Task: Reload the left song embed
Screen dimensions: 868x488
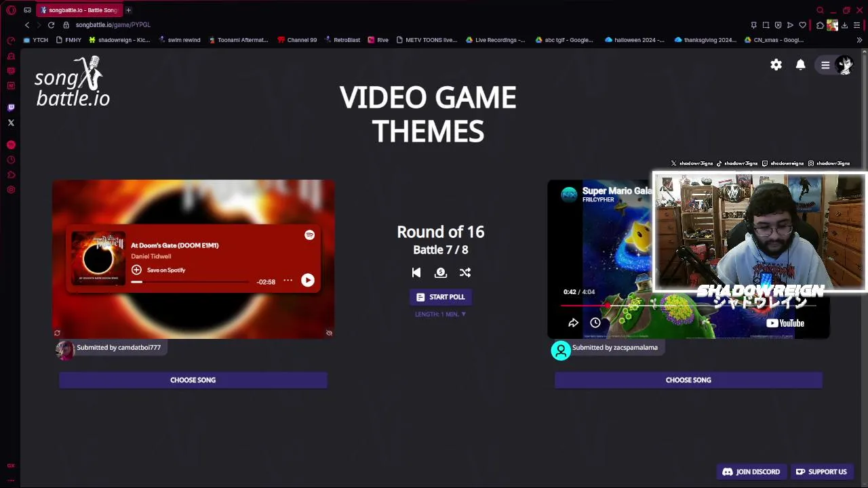Action: click(x=57, y=333)
